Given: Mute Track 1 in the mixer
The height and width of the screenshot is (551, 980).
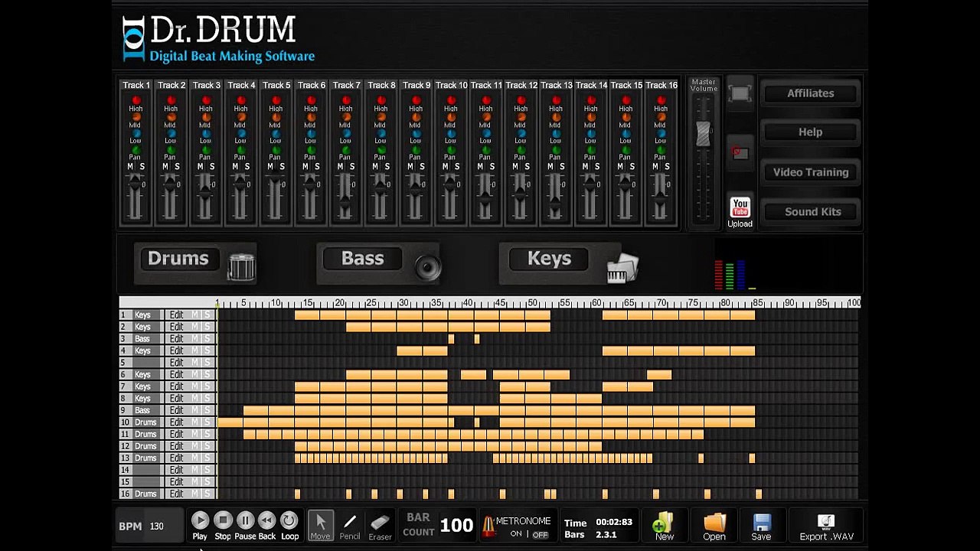Looking at the screenshot, I should (x=130, y=167).
